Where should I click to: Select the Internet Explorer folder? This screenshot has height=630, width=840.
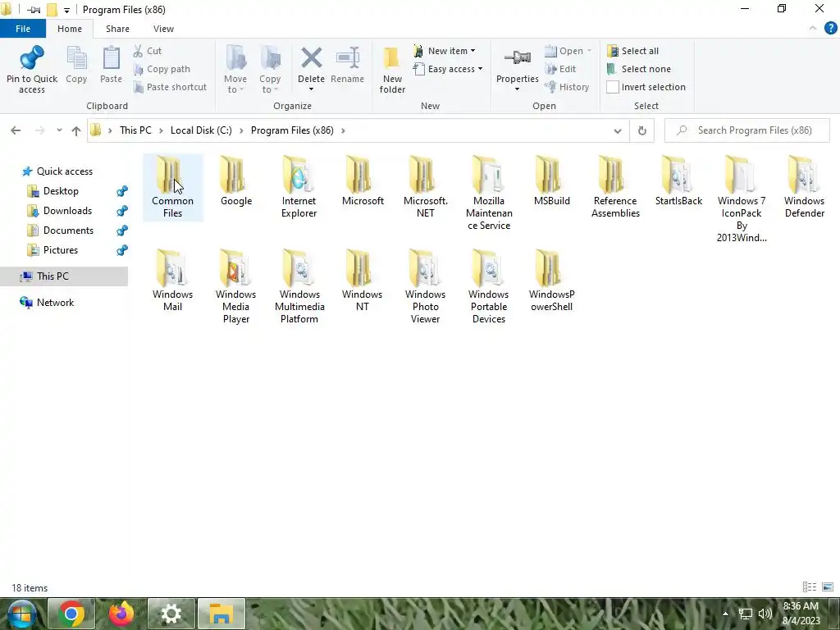point(299,186)
